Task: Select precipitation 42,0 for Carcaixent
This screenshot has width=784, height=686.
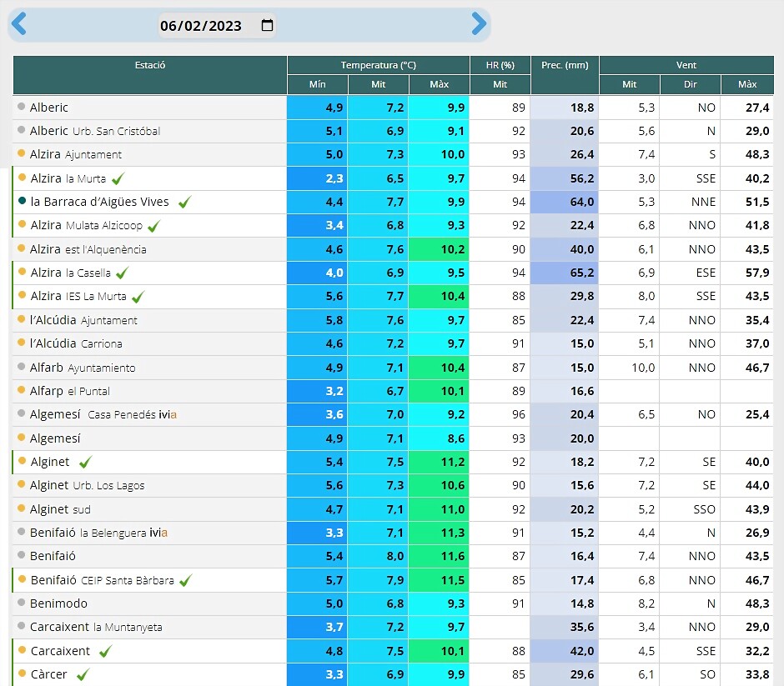Action: click(565, 651)
